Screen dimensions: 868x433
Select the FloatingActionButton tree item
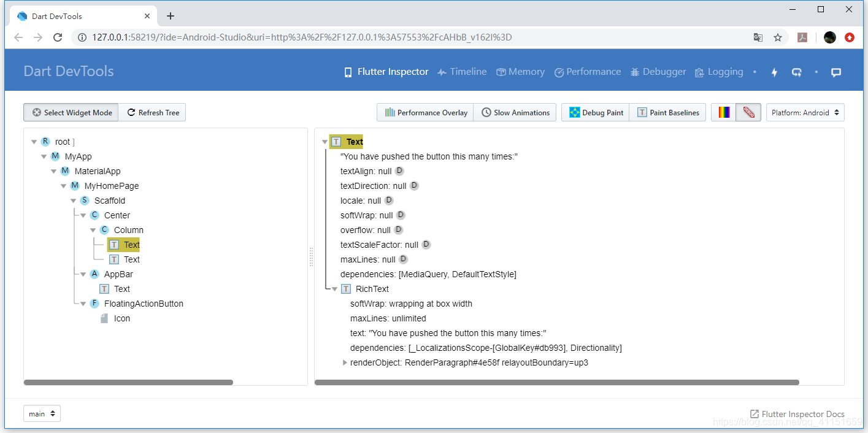point(143,303)
